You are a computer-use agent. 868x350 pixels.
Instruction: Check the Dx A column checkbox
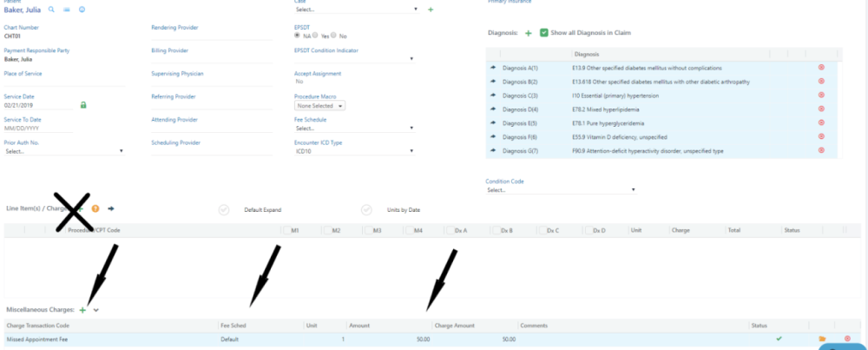tap(450, 230)
